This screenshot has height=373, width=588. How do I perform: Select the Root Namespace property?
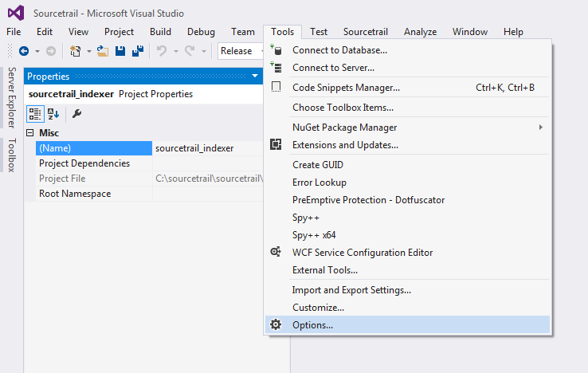pyautogui.click(x=94, y=194)
